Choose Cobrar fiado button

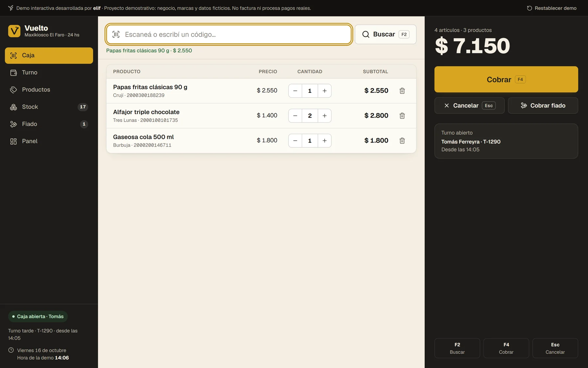click(543, 106)
